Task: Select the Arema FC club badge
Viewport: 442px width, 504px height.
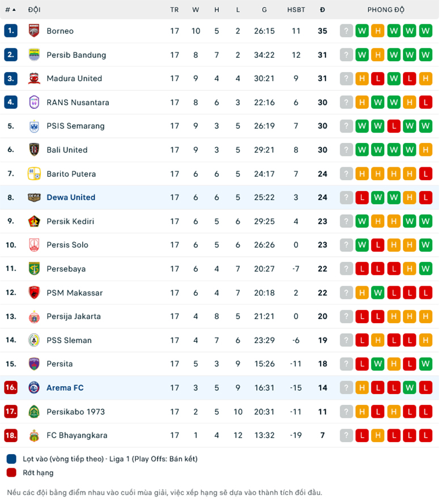Action: coord(32,388)
